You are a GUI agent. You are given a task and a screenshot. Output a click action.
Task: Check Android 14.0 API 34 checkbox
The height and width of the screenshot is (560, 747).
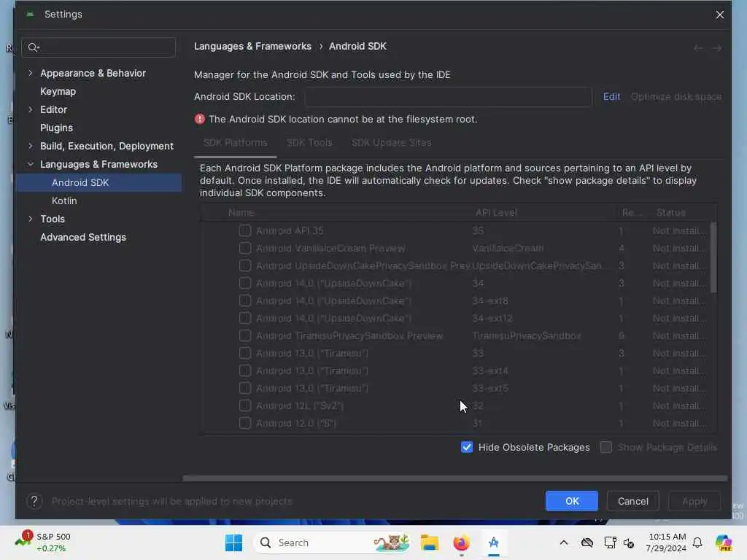pos(245,284)
